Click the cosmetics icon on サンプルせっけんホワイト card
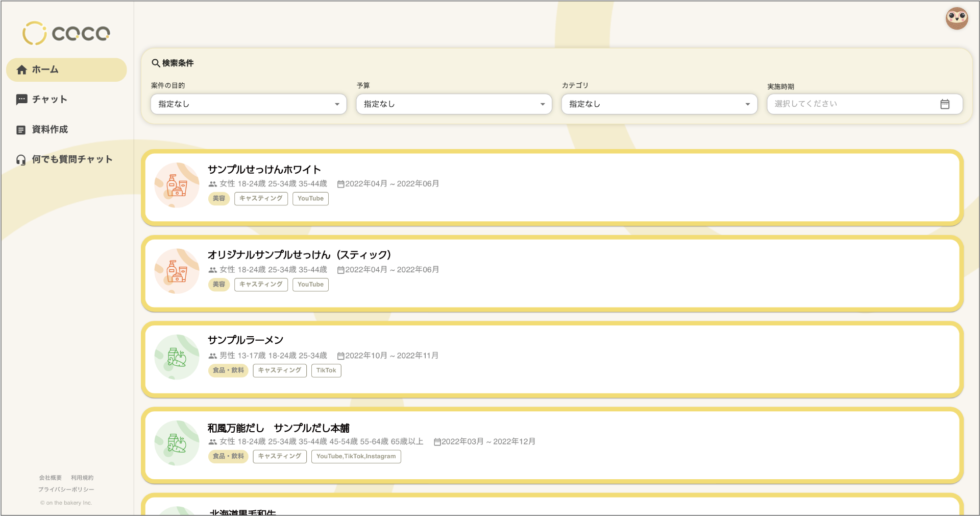 [177, 185]
